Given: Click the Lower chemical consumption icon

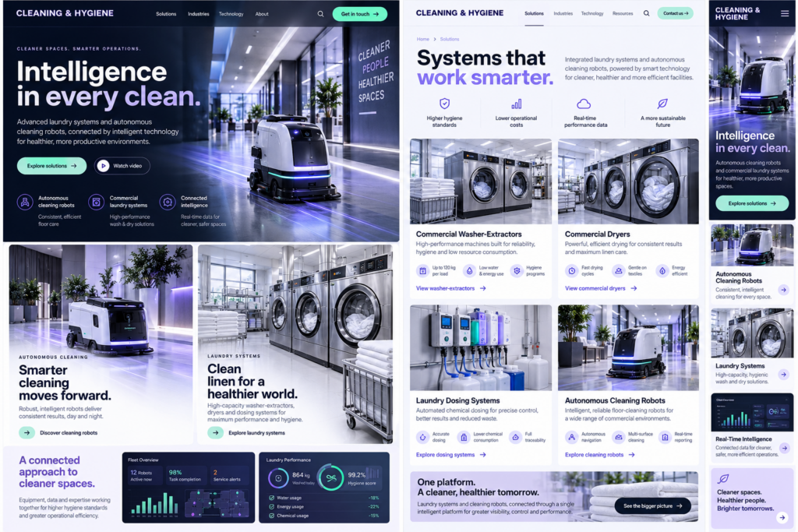Looking at the screenshot, I should [x=464, y=437].
